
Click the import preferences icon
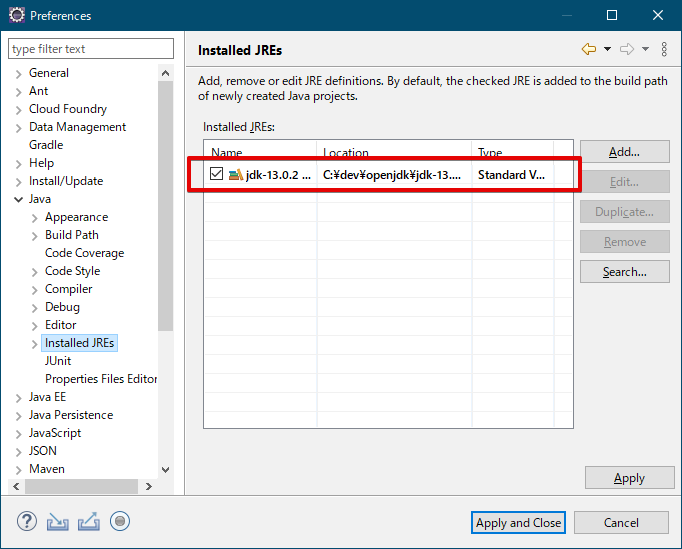pyautogui.click(x=57, y=522)
